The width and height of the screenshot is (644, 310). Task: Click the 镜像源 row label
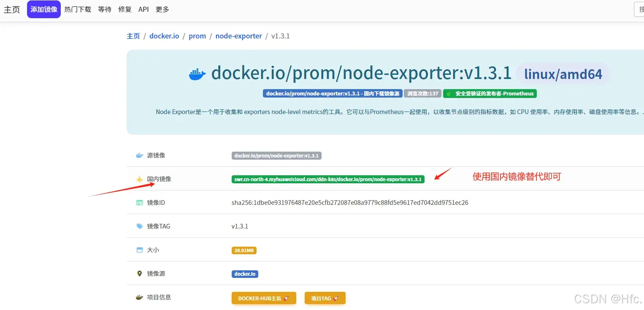click(156, 274)
